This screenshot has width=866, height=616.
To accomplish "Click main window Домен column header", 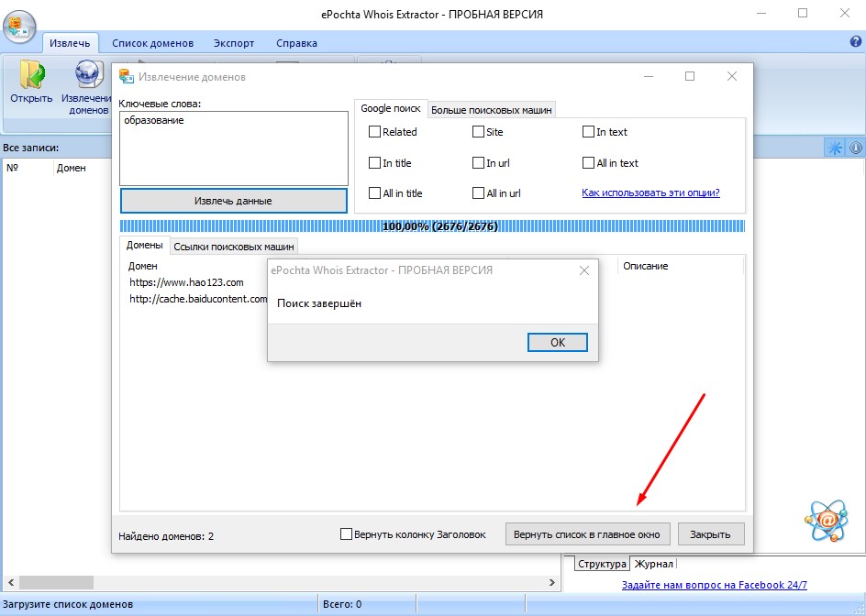I will (x=72, y=168).
